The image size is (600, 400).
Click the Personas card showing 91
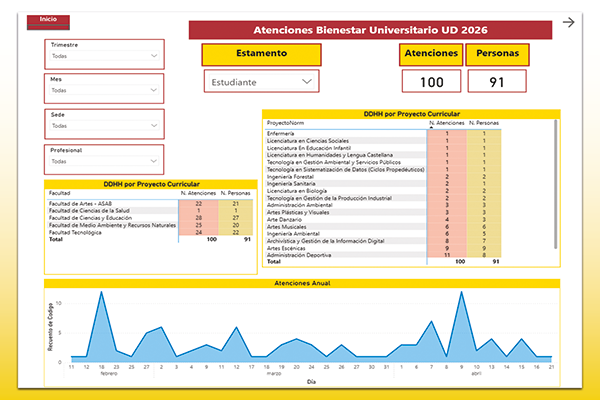497,82
